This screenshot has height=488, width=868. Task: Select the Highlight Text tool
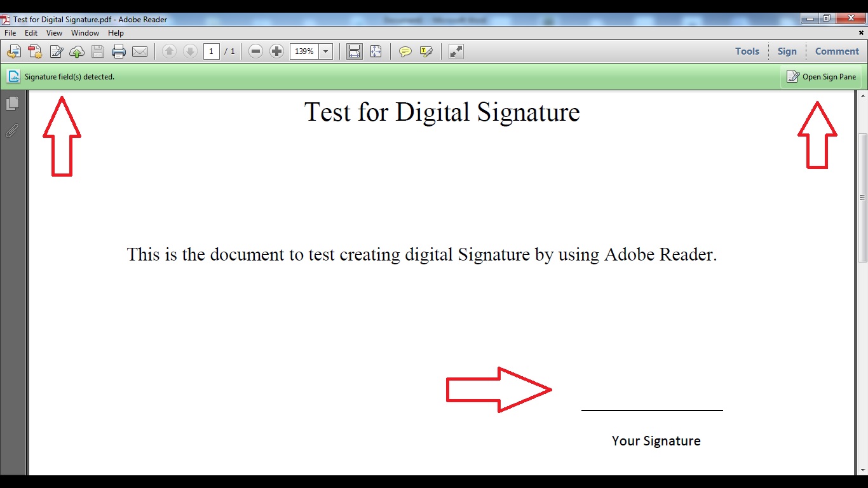[x=426, y=51]
